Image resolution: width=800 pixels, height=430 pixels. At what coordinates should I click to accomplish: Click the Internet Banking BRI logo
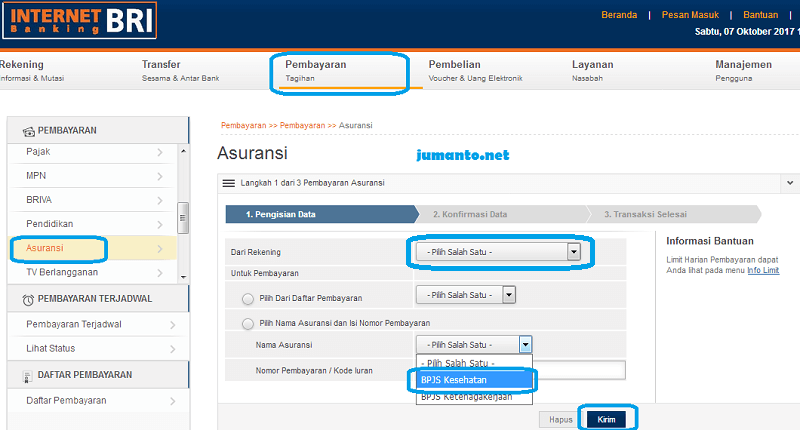pos(79,20)
